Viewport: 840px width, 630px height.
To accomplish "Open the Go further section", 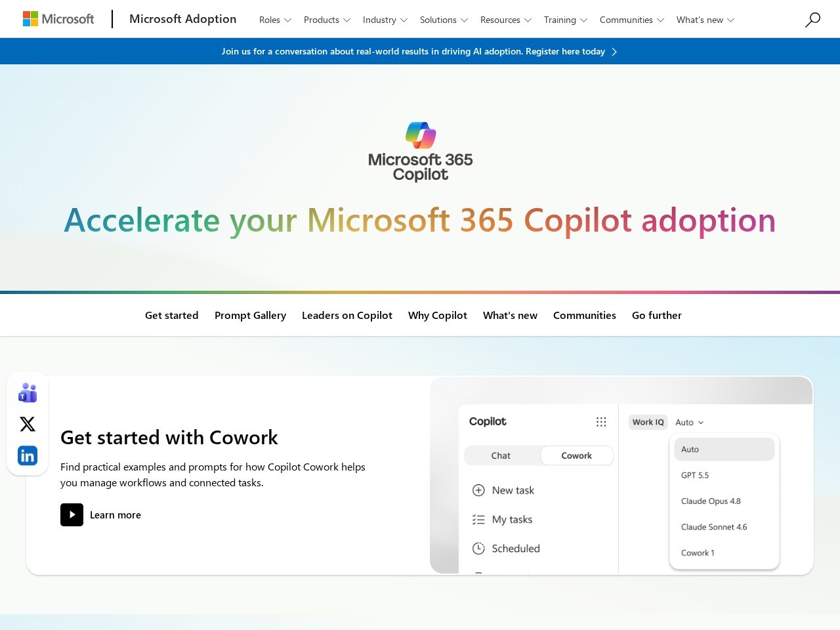I will [657, 315].
